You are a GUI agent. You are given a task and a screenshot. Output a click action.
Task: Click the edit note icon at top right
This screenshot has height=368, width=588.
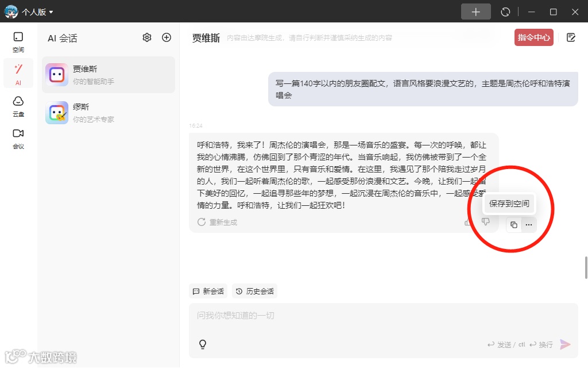[571, 37]
